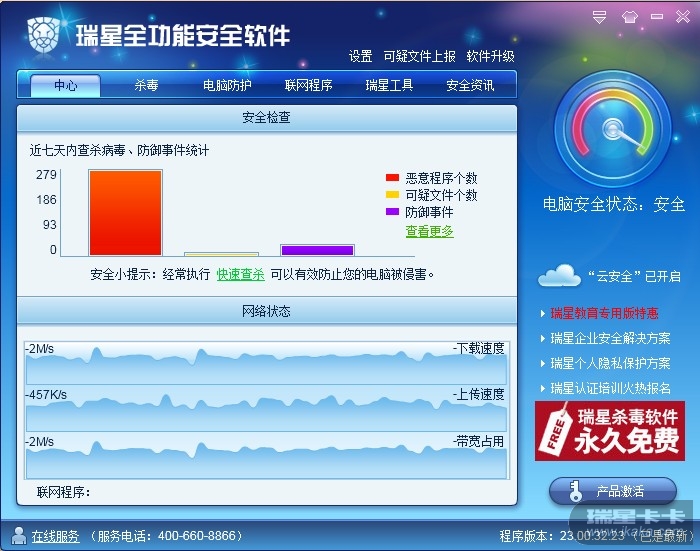Click the purple defense events bar
This screenshot has width=700, height=551.
tap(317, 250)
